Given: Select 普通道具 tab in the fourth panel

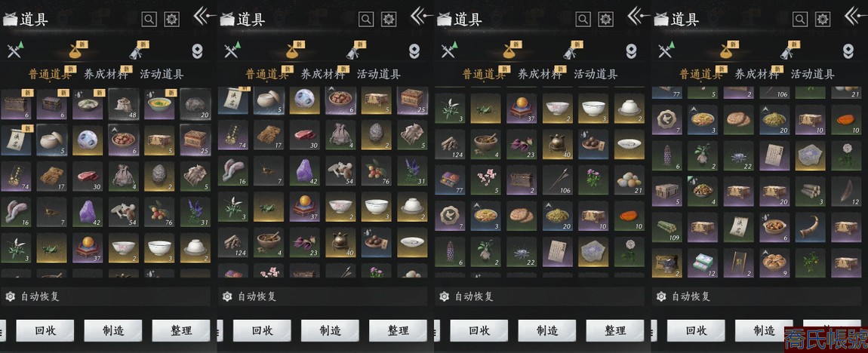Looking at the screenshot, I should (701, 74).
